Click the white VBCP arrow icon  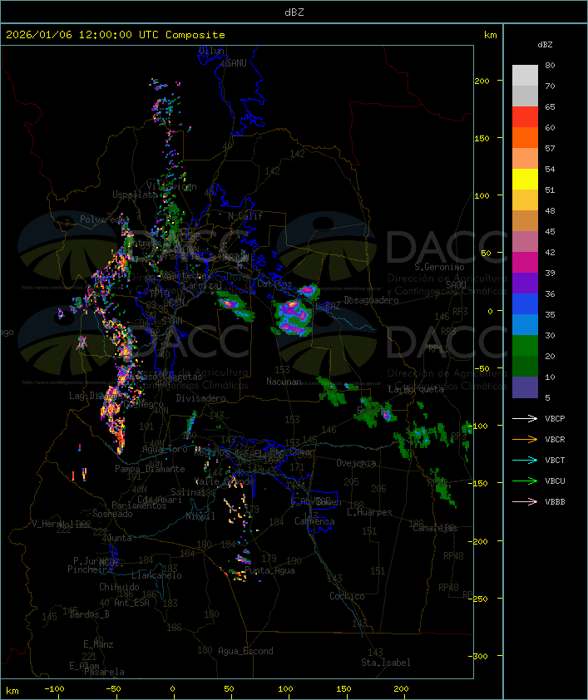pyautogui.click(x=526, y=419)
